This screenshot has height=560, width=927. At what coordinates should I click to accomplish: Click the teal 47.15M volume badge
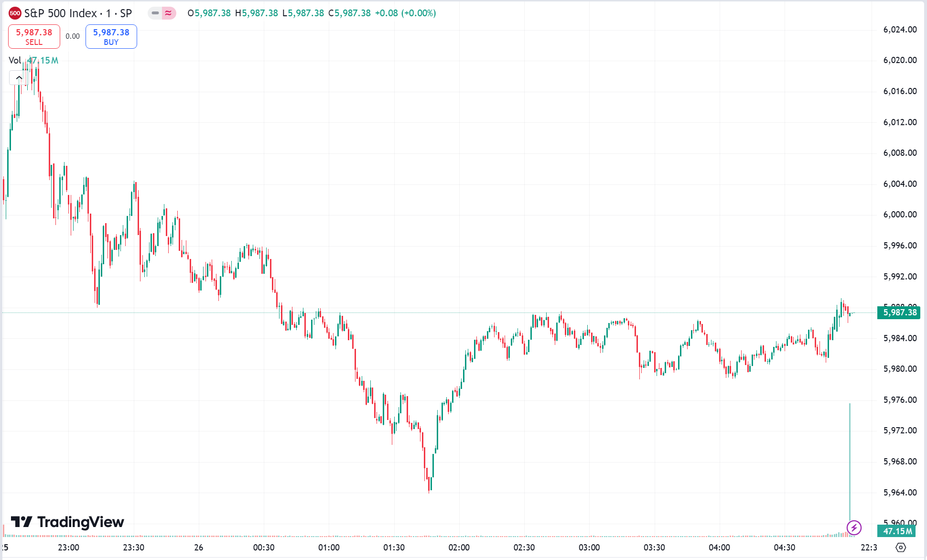pyautogui.click(x=896, y=531)
